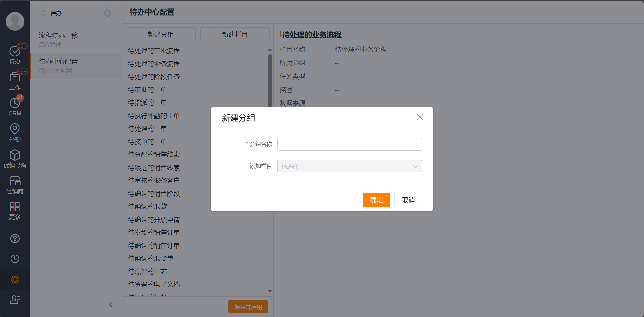Image resolution: width=644 pixels, height=317 pixels.
Task: Select 待跟进的销售线索 in list
Action: pos(154,168)
